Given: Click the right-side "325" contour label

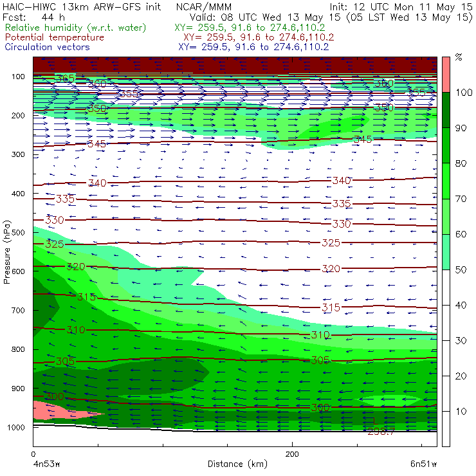Looking at the screenshot, I should pos(331,243).
